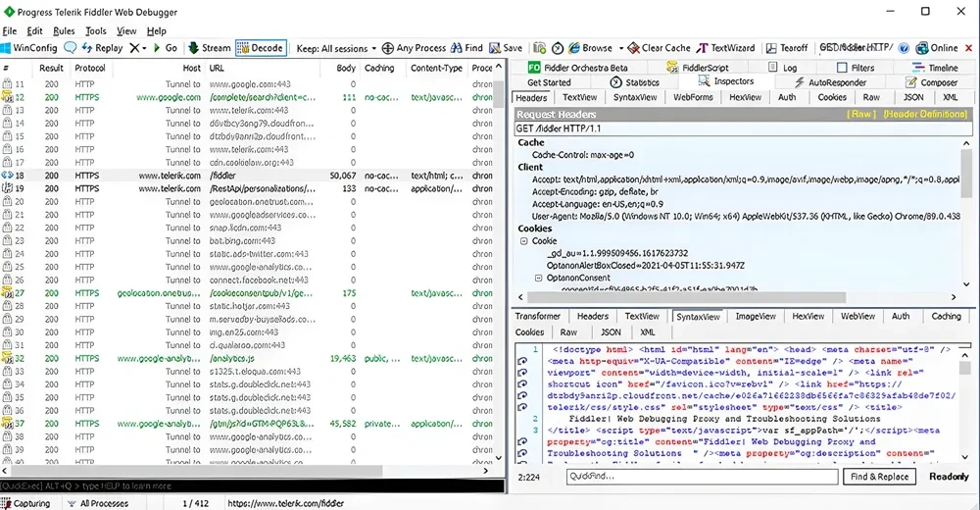The height and width of the screenshot is (510, 980).
Task: Click the timer stopwatch icon
Action: click(558, 47)
